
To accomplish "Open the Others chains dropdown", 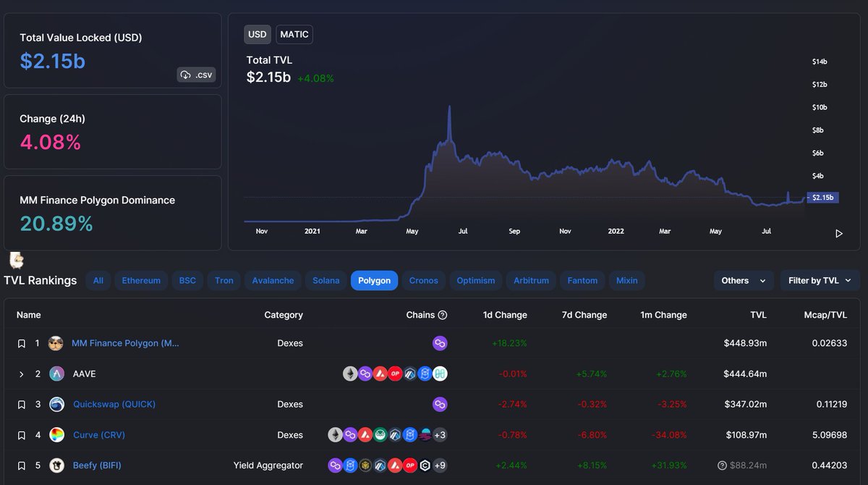I will coord(744,280).
